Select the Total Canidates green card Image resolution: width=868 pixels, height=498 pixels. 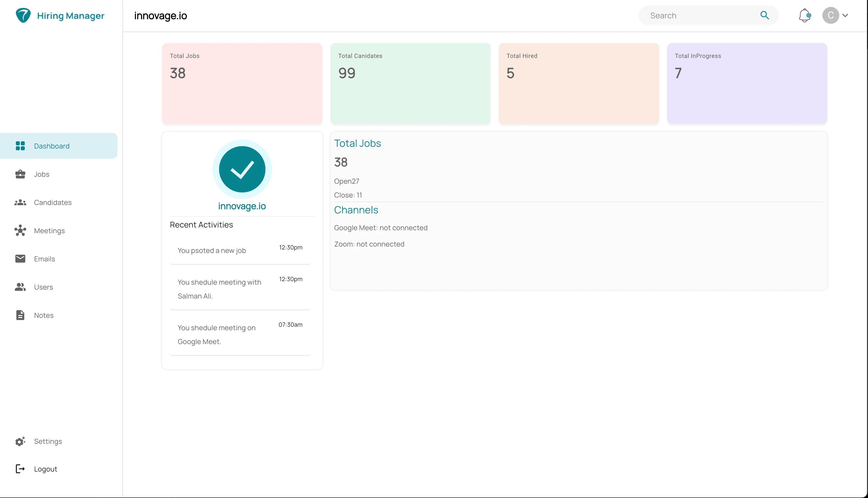click(410, 83)
